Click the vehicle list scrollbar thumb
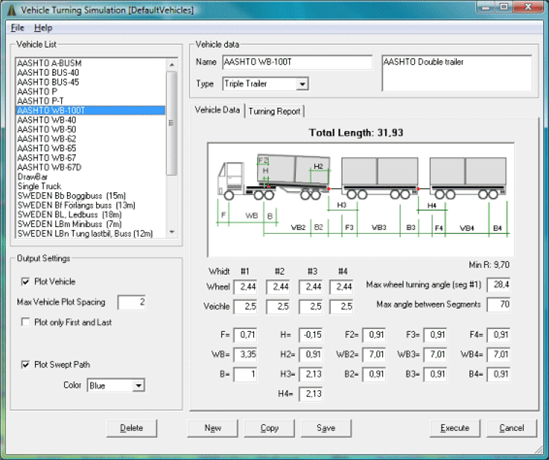Screen dimensions: 549x460 point(172,123)
